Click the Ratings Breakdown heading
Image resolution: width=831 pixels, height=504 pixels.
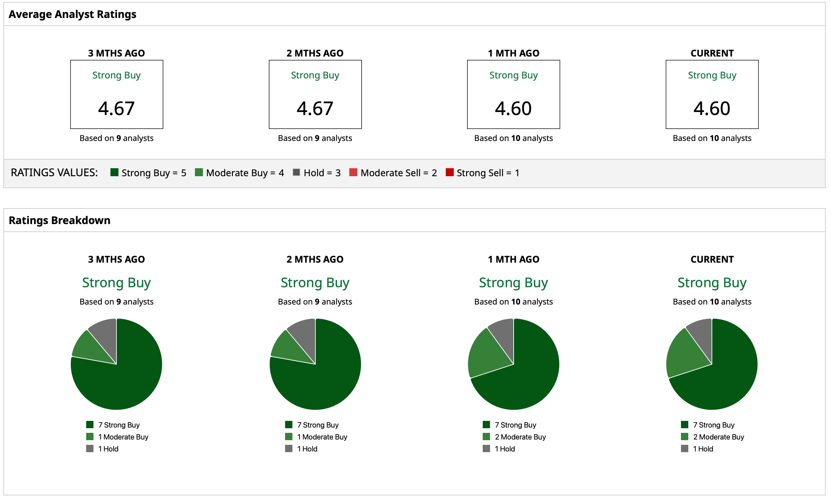[x=60, y=220]
